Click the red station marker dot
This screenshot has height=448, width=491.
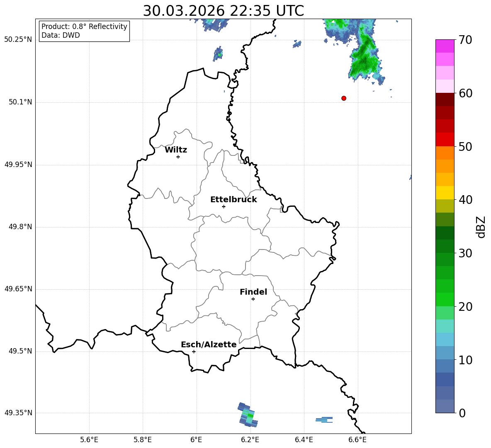click(344, 98)
